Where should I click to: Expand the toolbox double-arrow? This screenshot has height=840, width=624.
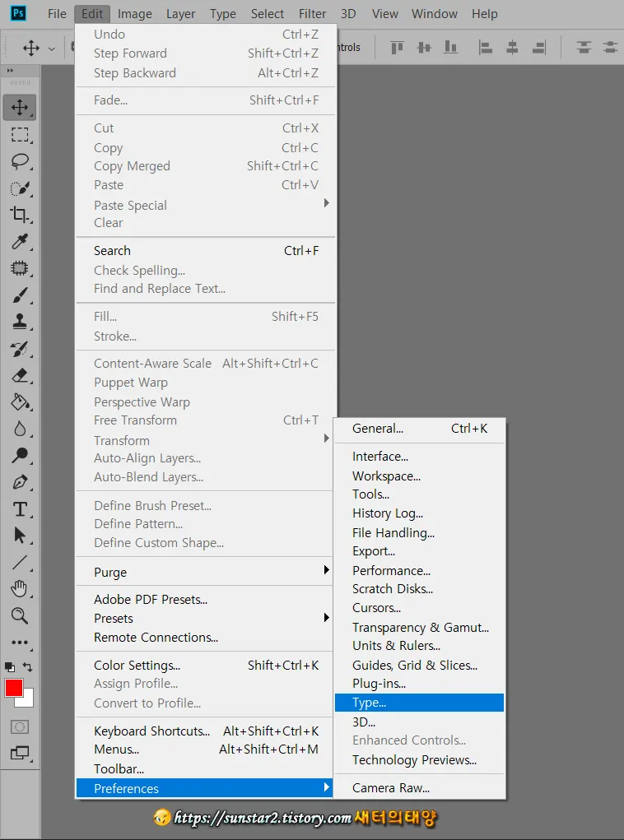coord(10,70)
